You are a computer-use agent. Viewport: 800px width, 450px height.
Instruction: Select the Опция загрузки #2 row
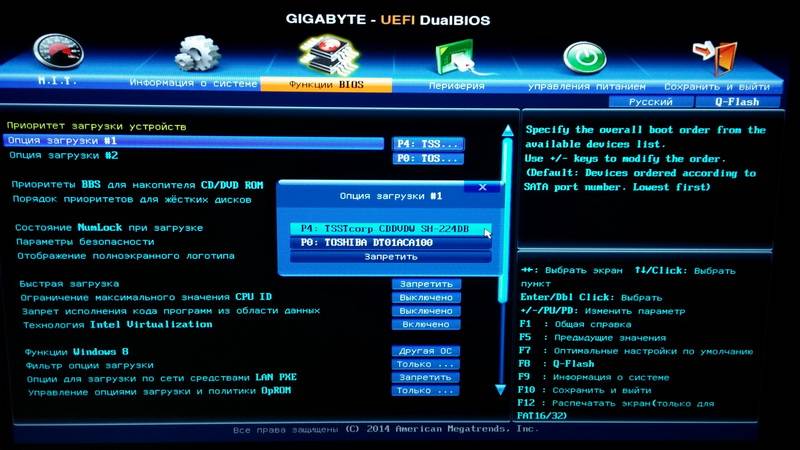click(x=64, y=155)
